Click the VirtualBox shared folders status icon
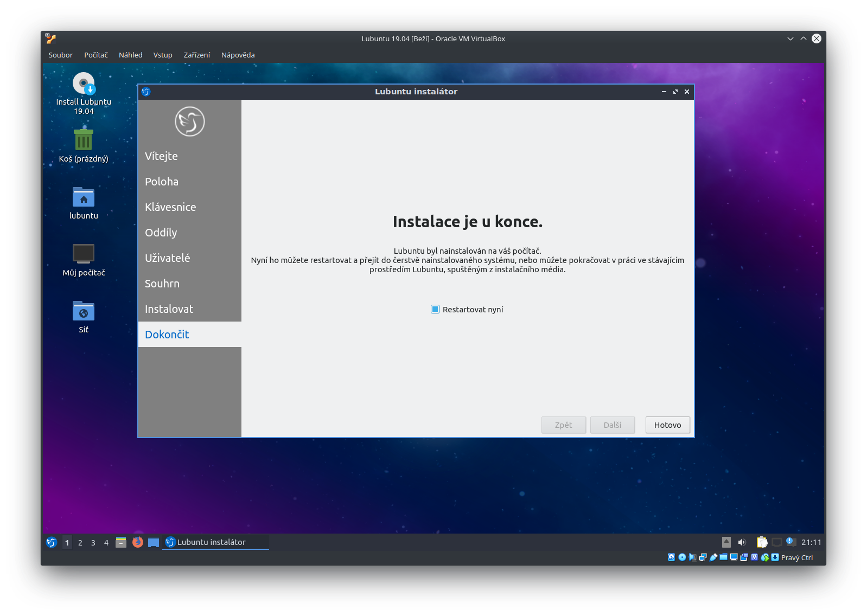 click(723, 557)
